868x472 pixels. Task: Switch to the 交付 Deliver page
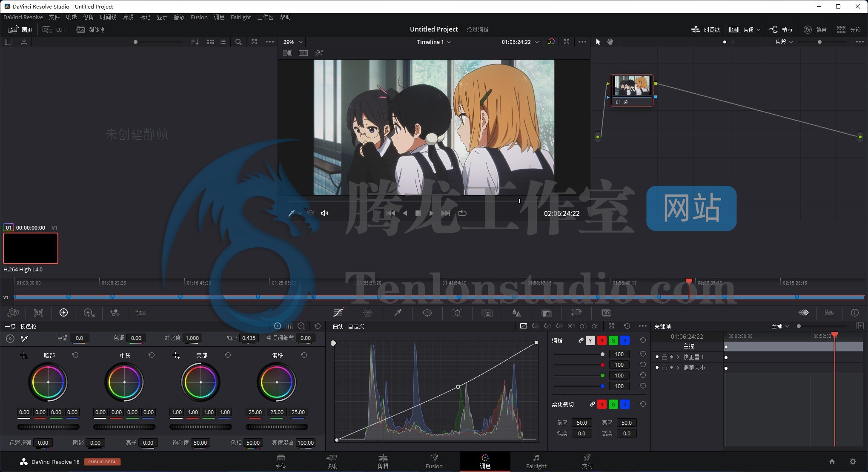coord(587,461)
